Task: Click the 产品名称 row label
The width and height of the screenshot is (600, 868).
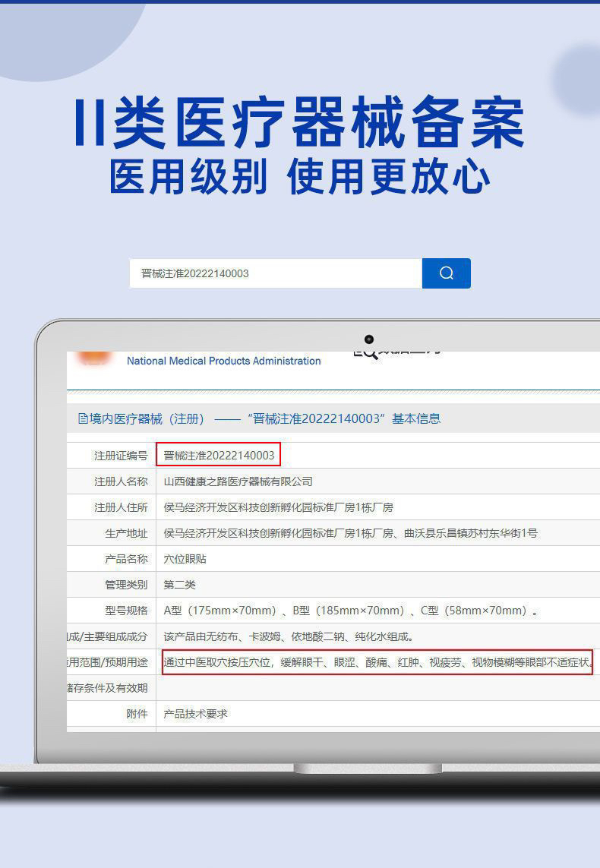Action: [126, 559]
